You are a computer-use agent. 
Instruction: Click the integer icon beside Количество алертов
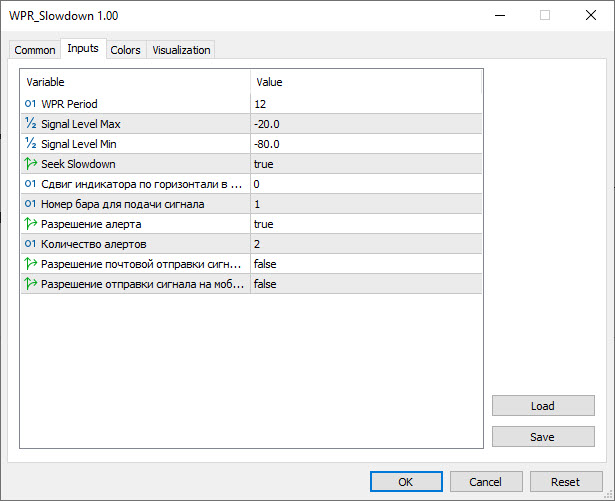click(x=30, y=244)
